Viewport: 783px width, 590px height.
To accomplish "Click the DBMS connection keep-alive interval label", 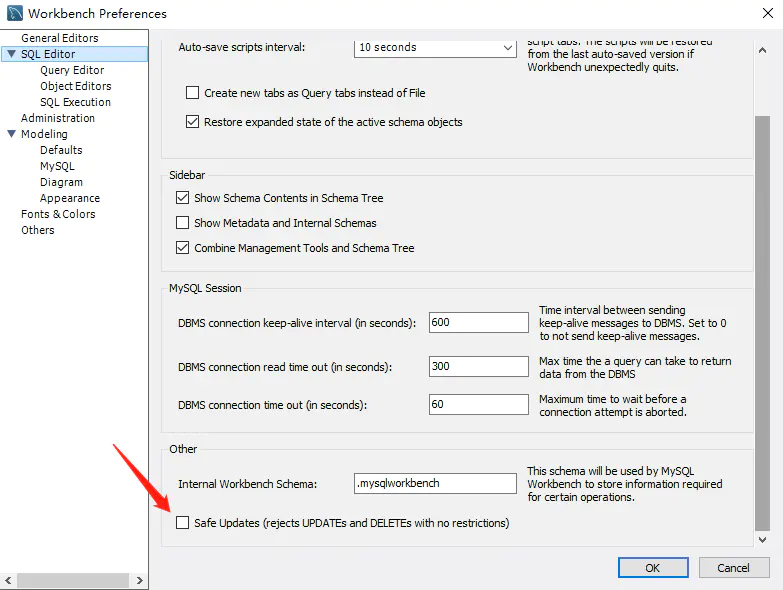I will 297,323.
